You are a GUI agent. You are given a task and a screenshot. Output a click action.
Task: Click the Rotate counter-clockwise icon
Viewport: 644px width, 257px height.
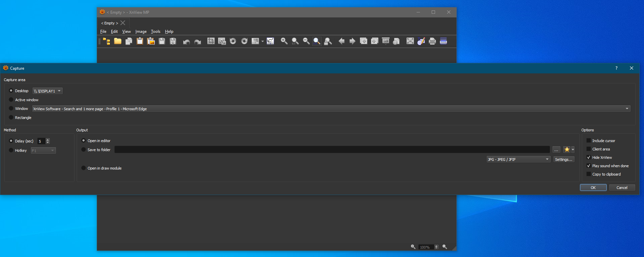point(233,41)
